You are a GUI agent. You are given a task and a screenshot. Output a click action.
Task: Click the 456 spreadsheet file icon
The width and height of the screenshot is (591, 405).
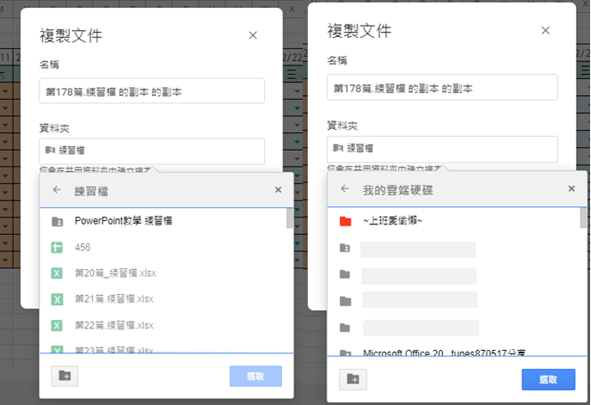coord(57,248)
